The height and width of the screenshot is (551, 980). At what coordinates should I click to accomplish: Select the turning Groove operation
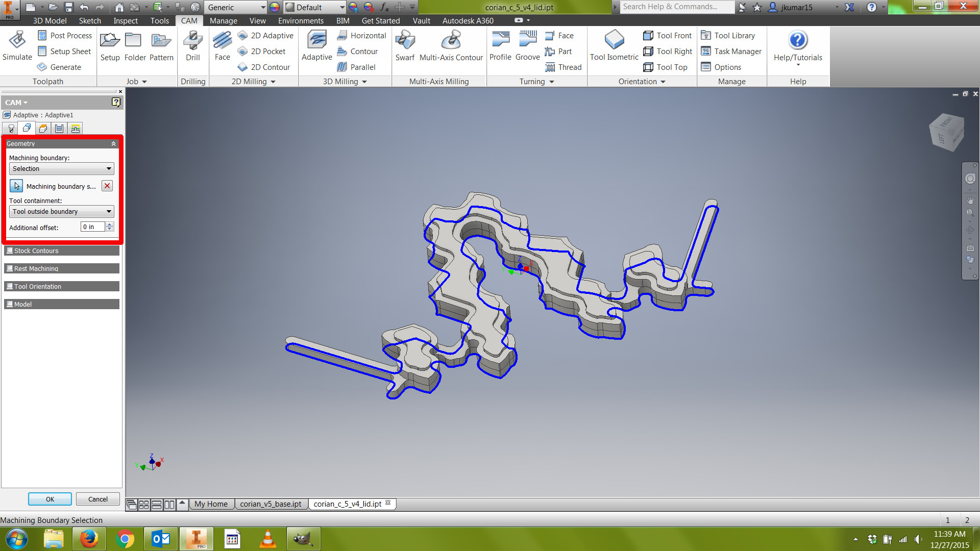tap(527, 46)
